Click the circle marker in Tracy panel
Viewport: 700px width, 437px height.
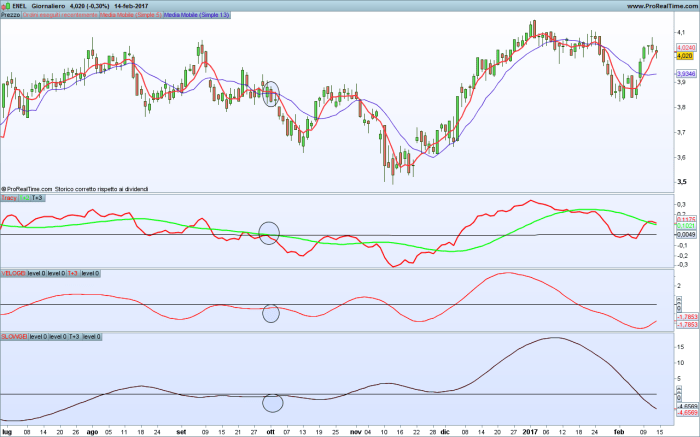click(269, 232)
